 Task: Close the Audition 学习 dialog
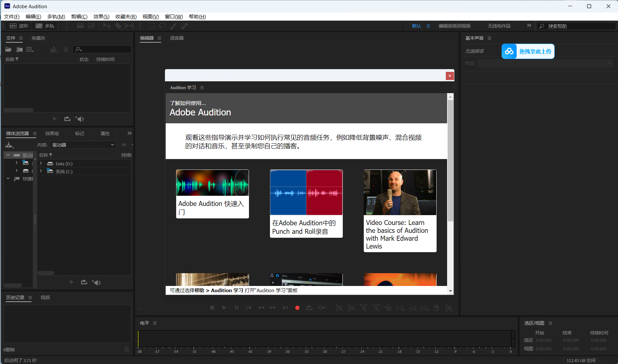[x=450, y=76]
